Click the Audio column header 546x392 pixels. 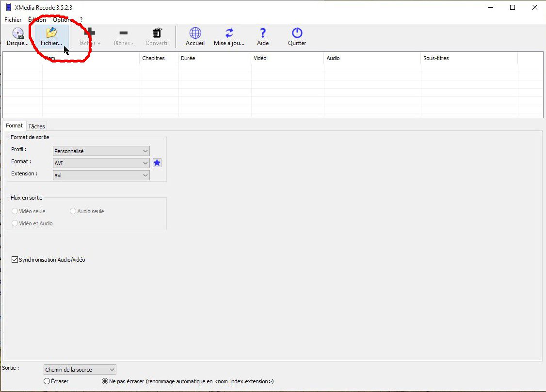[x=372, y=58]
